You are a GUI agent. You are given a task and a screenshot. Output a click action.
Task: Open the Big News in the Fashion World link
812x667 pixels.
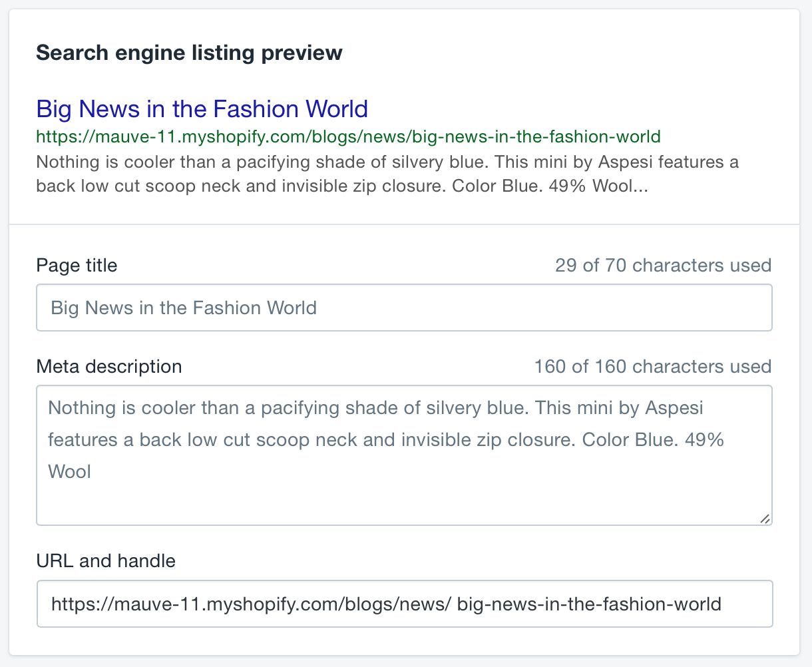point(202,109)
